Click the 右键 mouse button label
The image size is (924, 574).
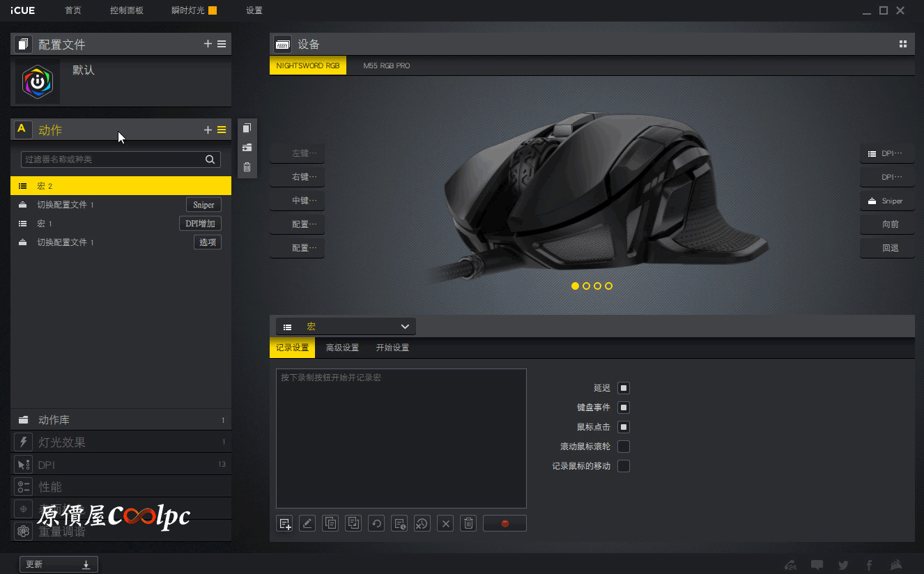click(298, 177)
